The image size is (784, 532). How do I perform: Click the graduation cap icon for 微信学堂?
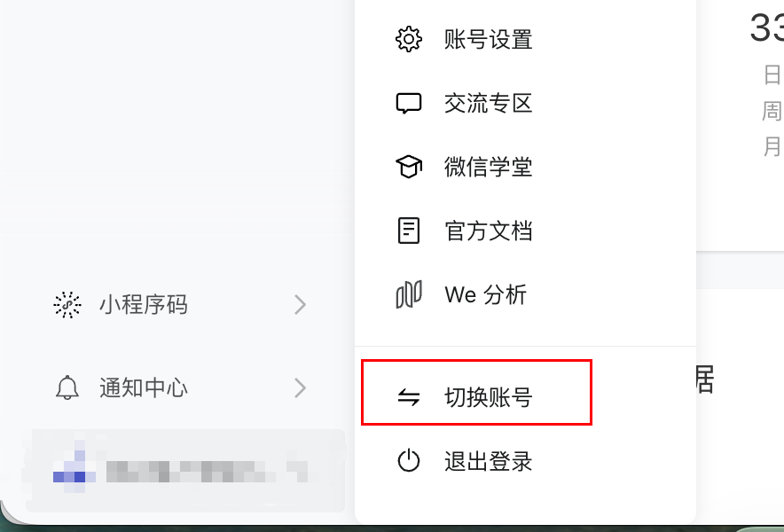(409, 167)
